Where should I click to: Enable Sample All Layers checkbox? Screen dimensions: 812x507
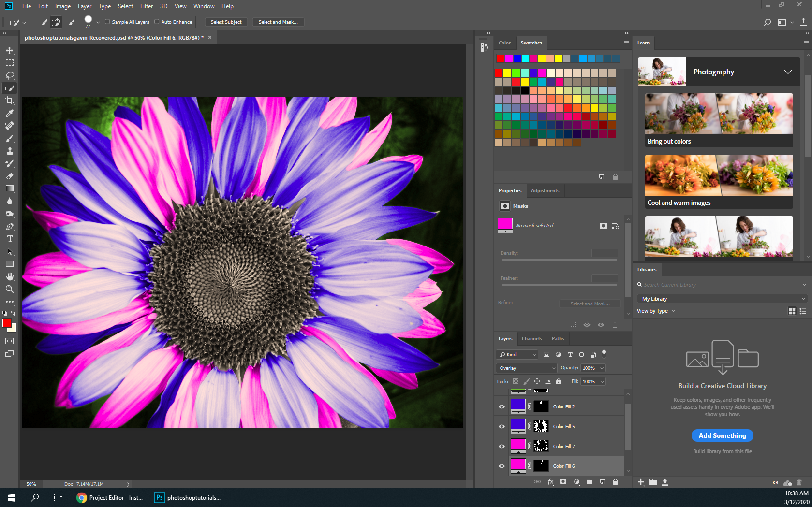107,22
